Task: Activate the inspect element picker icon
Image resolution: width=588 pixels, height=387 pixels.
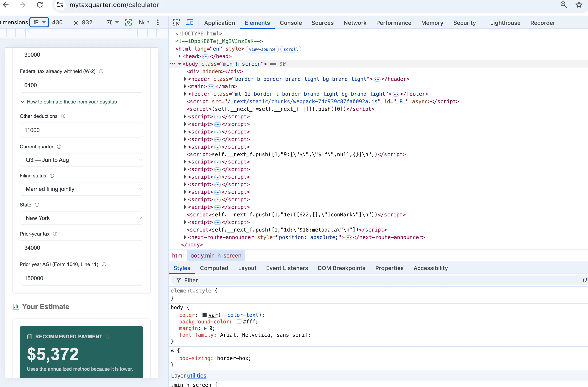Action: coord(176,22)
